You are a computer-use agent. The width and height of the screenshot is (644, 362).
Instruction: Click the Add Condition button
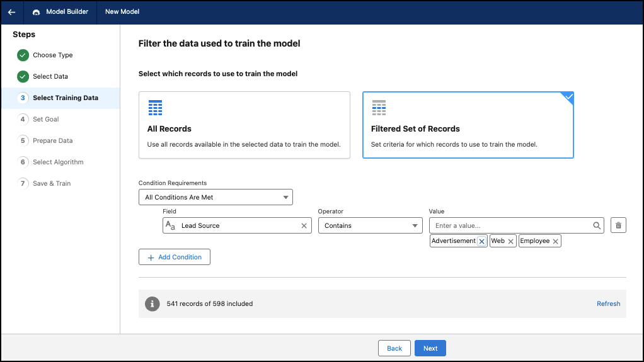point(174,257)
